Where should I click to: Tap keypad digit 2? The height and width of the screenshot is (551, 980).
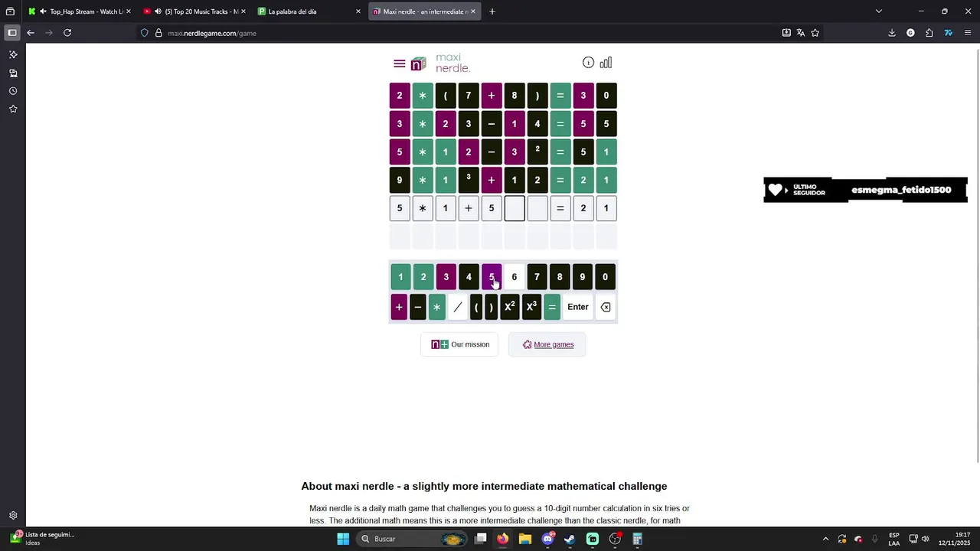coord(423,277)
